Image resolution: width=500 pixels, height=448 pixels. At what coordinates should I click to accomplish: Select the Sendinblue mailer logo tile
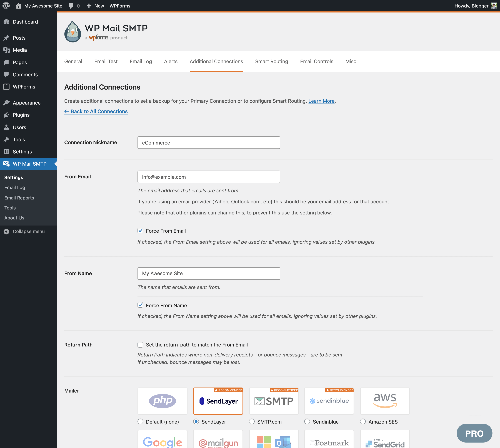point(329,401)
